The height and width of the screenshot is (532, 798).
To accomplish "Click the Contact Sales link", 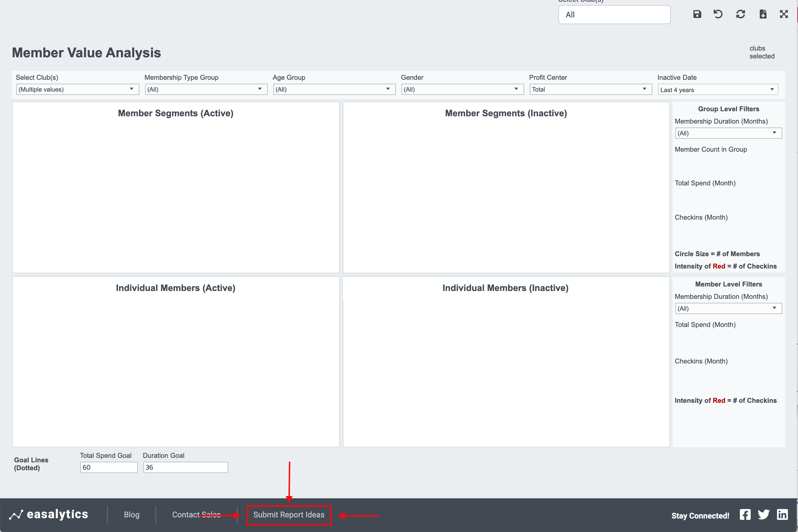I will tap(196, 514).
